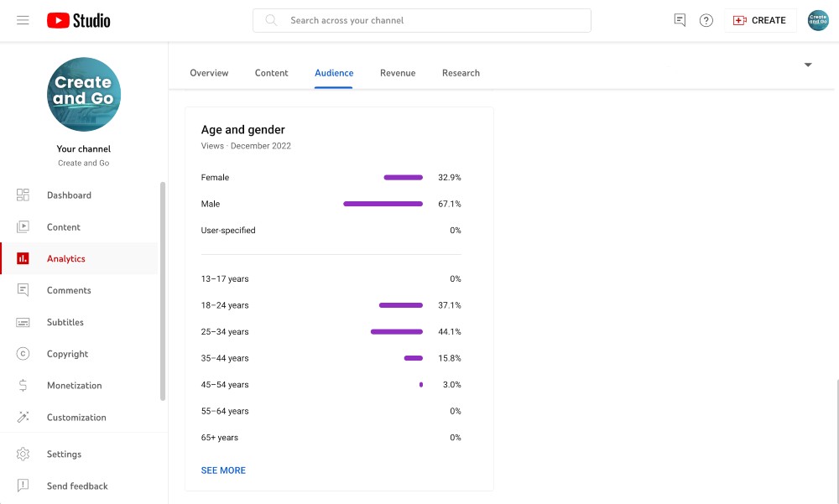Open the channel avatar account menu
Image resolution: width=839 pixels, height=504 pixels.
click(818, 19)
